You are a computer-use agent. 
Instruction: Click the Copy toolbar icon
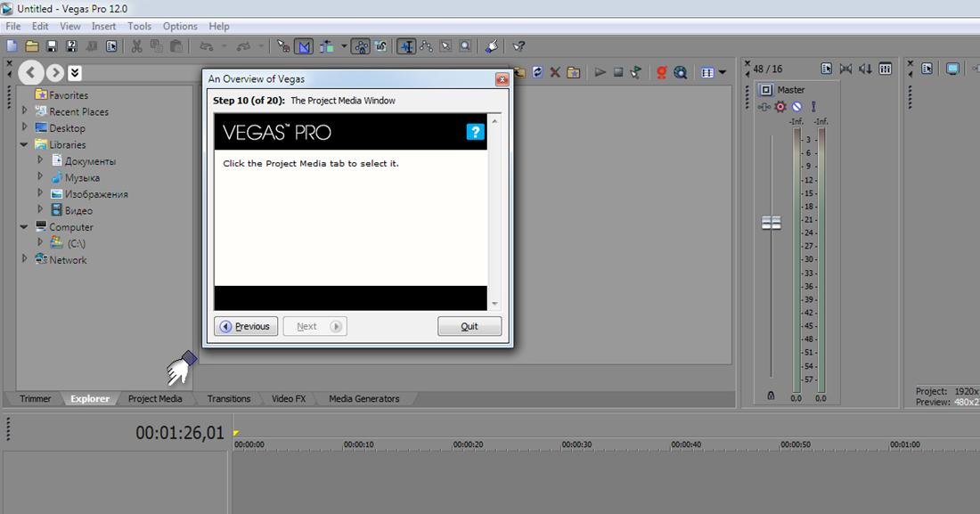click(156, 46)
